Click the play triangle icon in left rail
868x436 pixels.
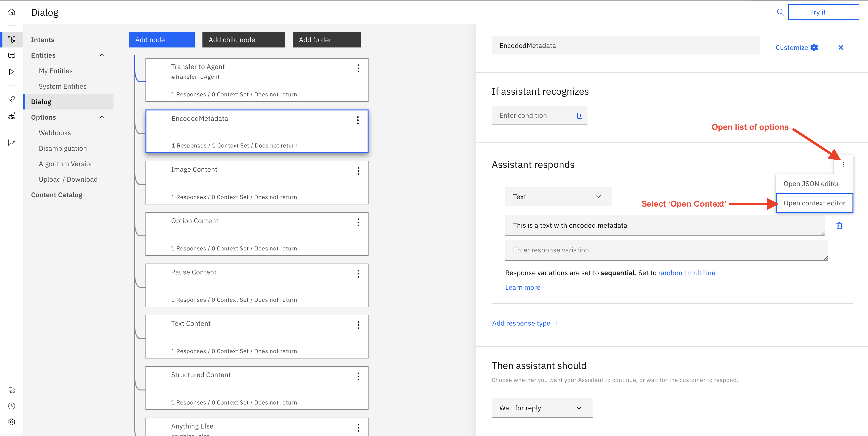point(12,72)
